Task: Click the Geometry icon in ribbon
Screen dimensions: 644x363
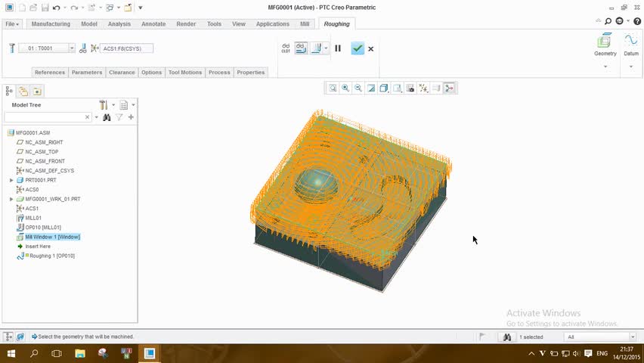Action: pos(605,41)
